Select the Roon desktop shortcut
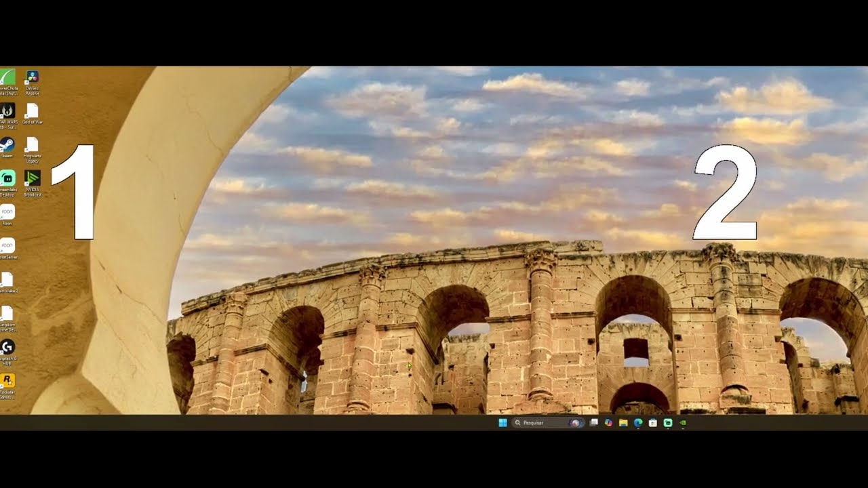The height and width of the screenshot is (488, 868). click(x=7, y=214)
